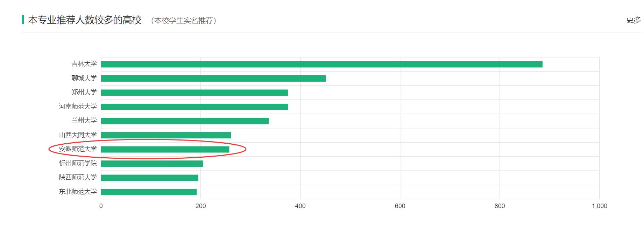
Task: Click the 吉林大学 axis label
Action: point(84,64)
